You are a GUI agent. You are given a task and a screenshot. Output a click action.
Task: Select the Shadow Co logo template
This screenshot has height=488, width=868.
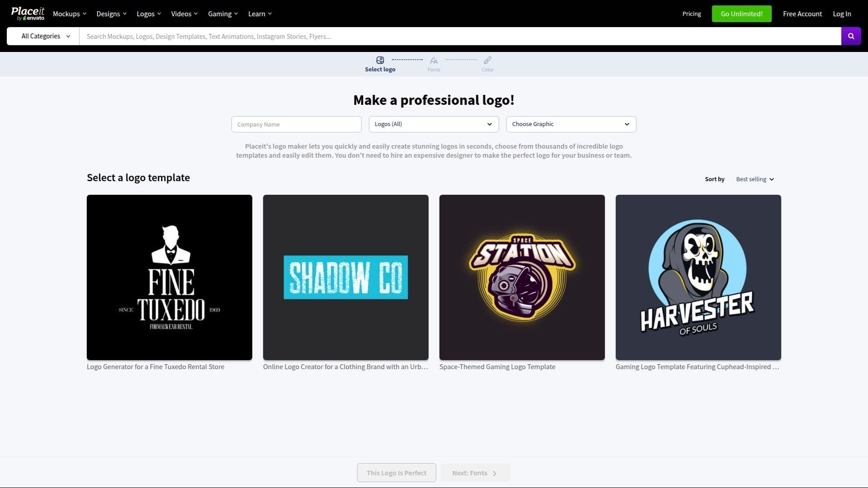pos(346,277)
